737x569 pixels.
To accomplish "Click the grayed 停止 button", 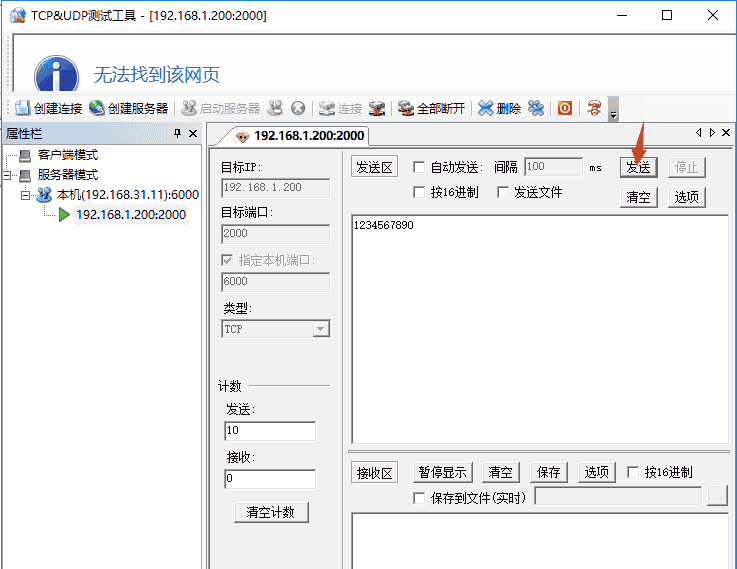I will click(687, 167).
